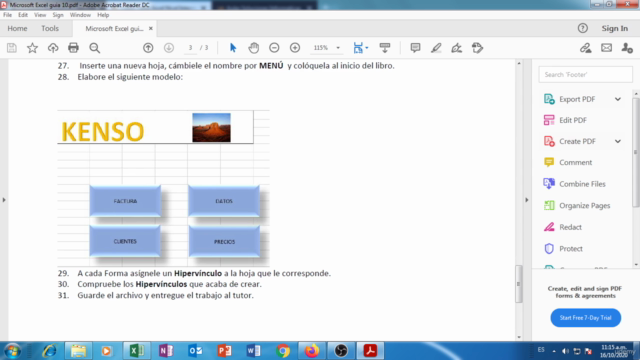This screenshot has height=360, width=640.
Task: Go to next page arrow
Action: coord(169,48)
